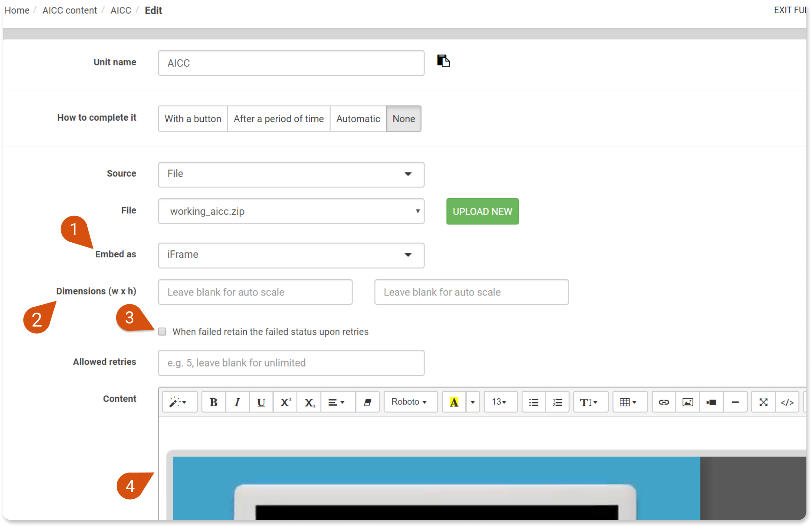Screen dimensions: 812x527
Task: Open the line height dropdown
Action: [x=590, y=402]
